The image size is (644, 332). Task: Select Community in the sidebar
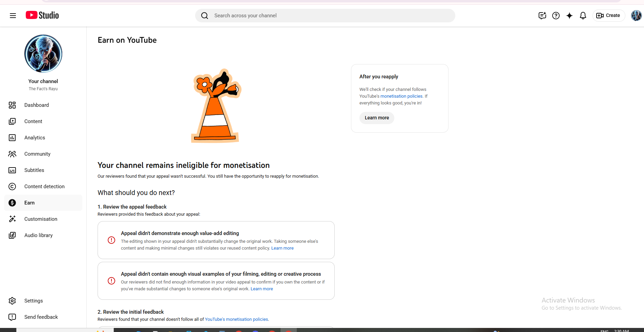tap(37, 154)
